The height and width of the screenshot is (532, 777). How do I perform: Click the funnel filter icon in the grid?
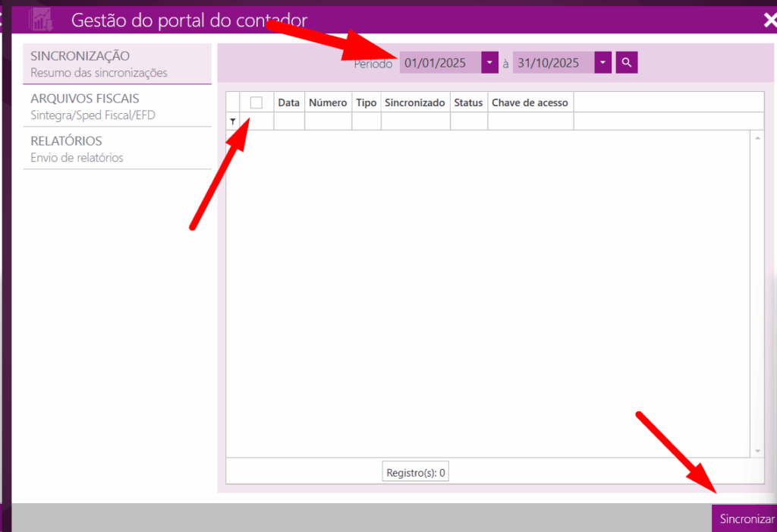point(233,121)
